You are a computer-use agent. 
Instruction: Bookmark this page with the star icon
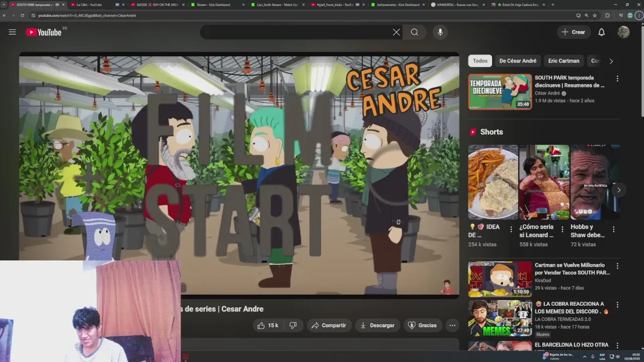click(x=595, y=16)
